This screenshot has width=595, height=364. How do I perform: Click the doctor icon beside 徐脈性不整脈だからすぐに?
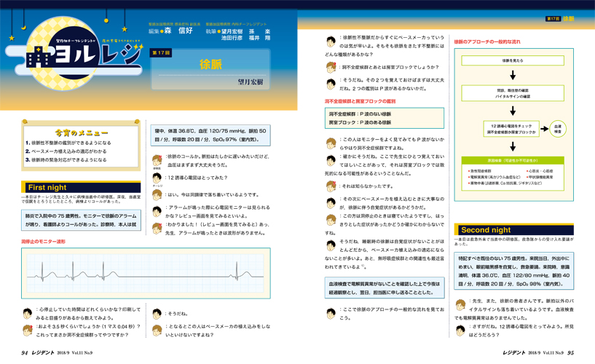coord(331,41)
